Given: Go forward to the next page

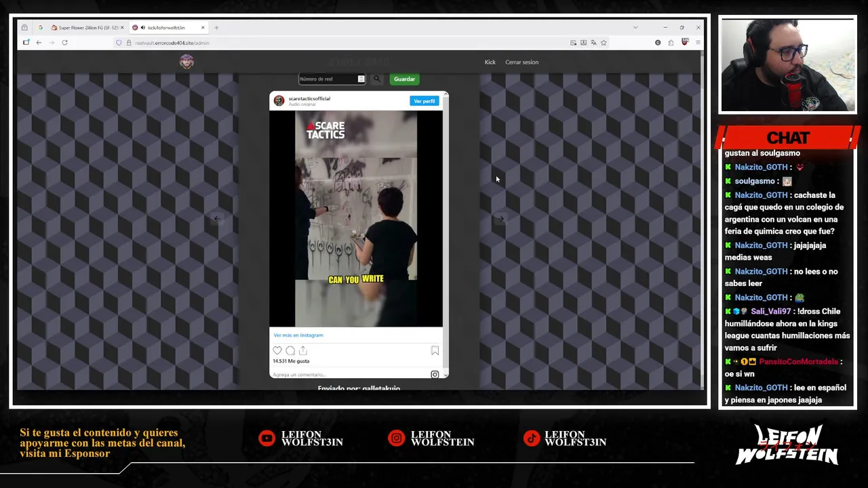Looking at the screenshot, I should pyautogui.click(x=51, y=43).
